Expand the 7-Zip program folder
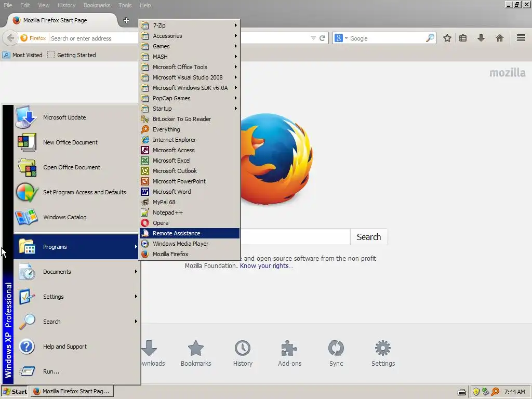This screenshot has height=399, width=532. 189,25
